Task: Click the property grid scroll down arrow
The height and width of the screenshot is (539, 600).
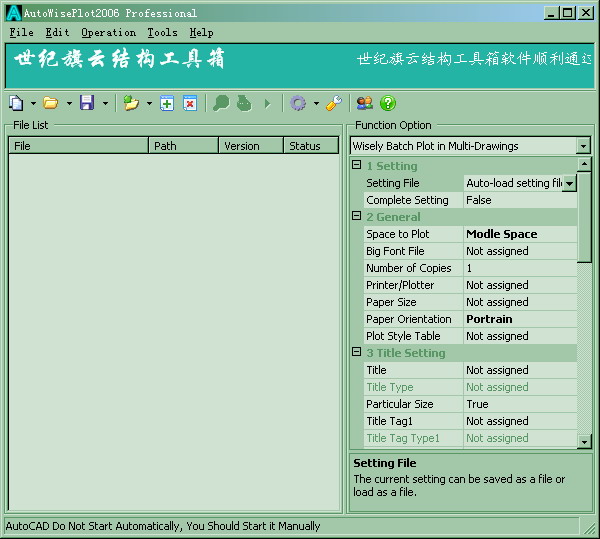Action: [x=584, y=441]
